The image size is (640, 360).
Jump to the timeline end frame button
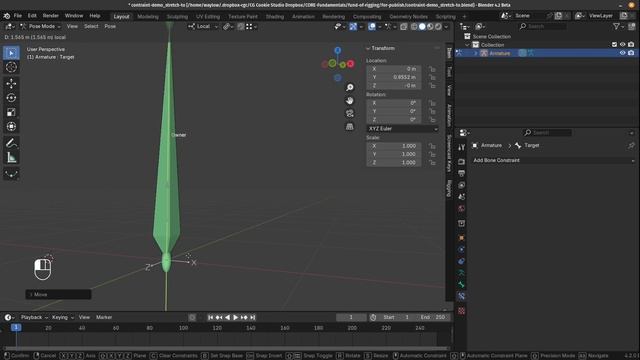253,317
